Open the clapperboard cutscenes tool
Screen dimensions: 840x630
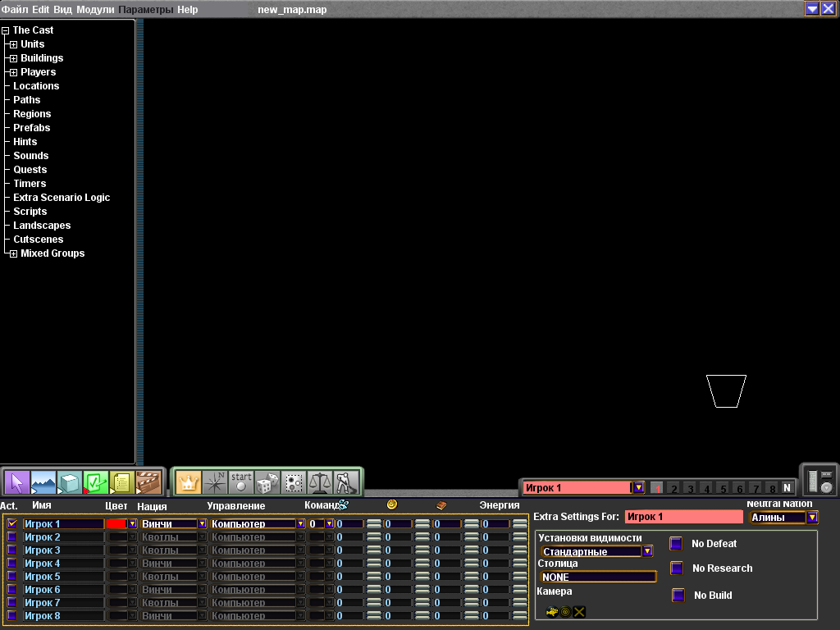pos(148,482)
